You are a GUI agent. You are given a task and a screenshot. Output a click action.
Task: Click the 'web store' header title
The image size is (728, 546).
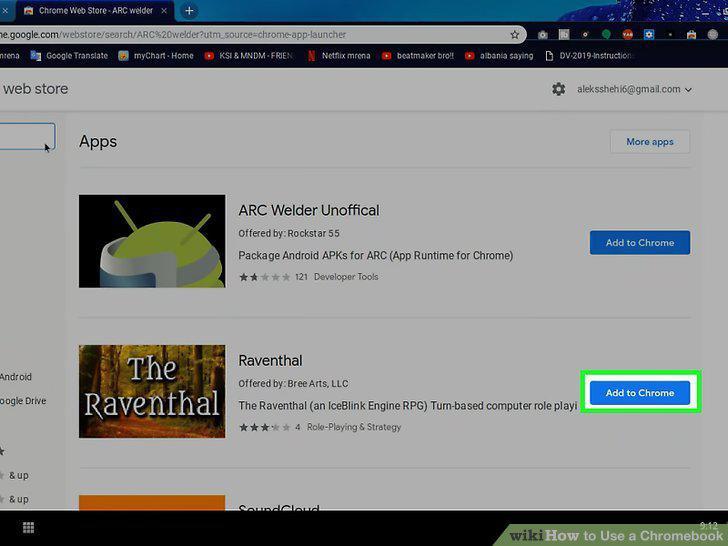(35, 89)
